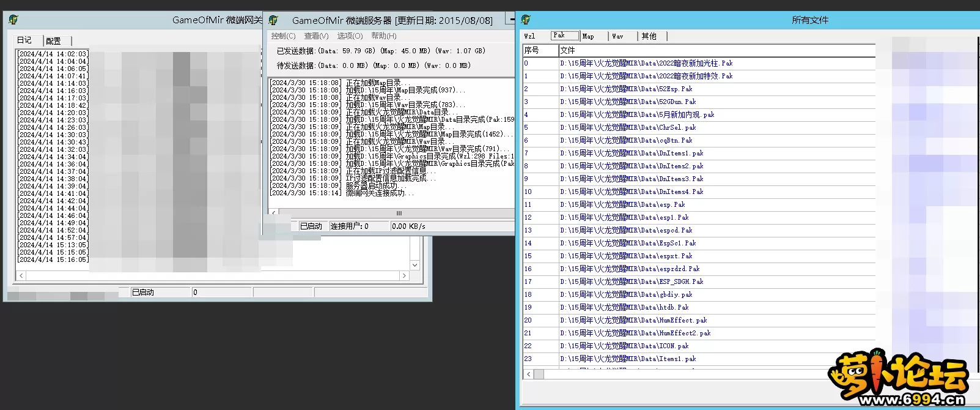Click left arrow of server log horizontal scrollbar
This screenshot has width=980, height=410.
(x=274, y=214)
